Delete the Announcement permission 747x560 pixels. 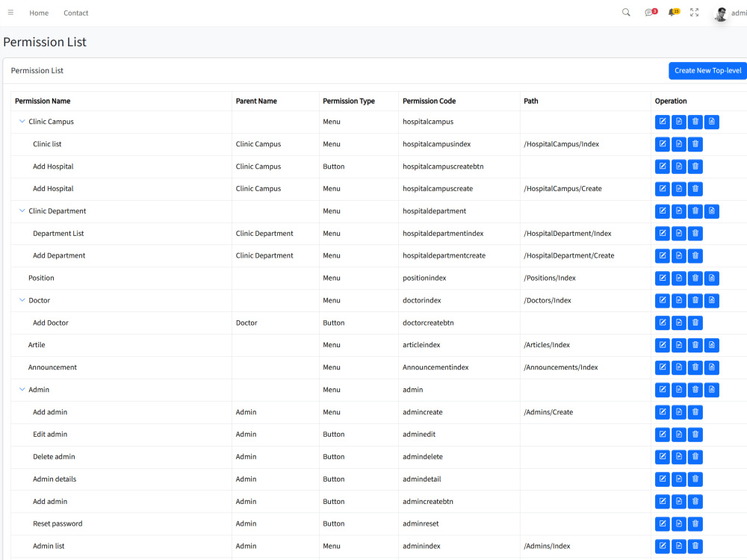coord(695,367)
